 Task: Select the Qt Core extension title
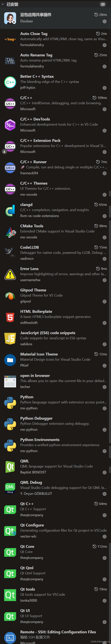[27, 546]
